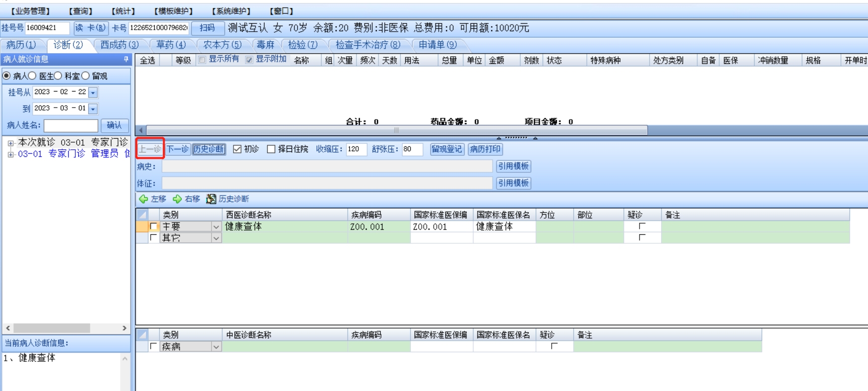Click the 挂号号 input field
Screen dimensions: 868x391
coord(47,28)
